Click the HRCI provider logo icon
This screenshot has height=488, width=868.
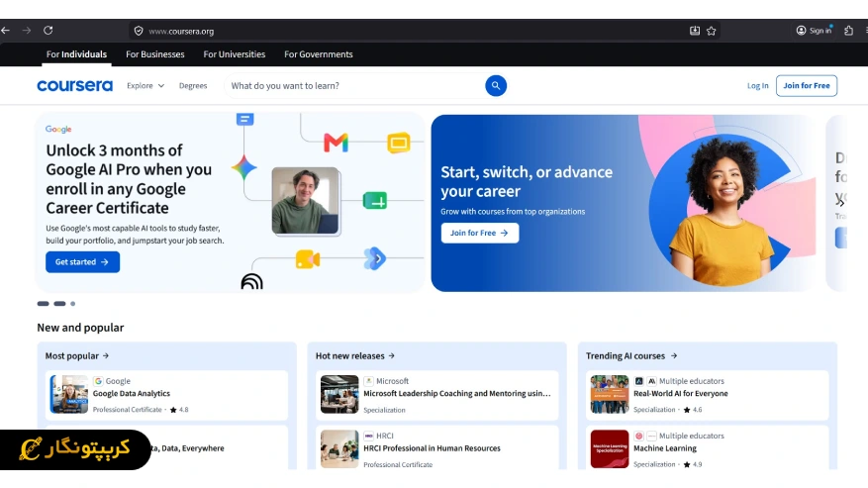[x=369, y=436]
